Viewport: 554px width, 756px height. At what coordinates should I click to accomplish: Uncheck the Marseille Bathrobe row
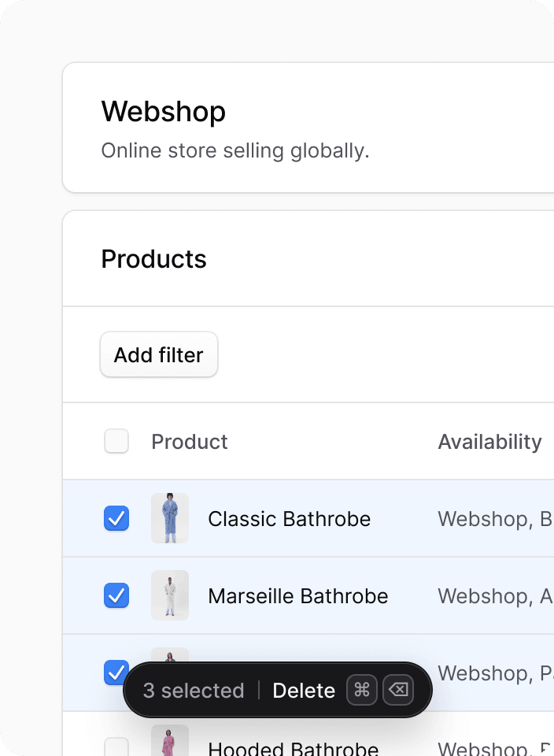116,595
